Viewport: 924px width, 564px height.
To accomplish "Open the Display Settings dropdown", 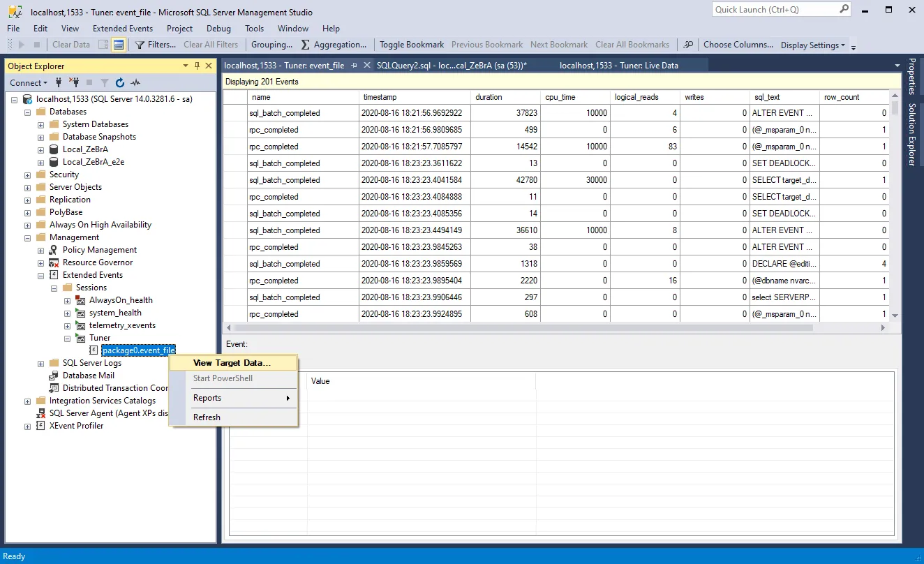I will pos(812,45).
